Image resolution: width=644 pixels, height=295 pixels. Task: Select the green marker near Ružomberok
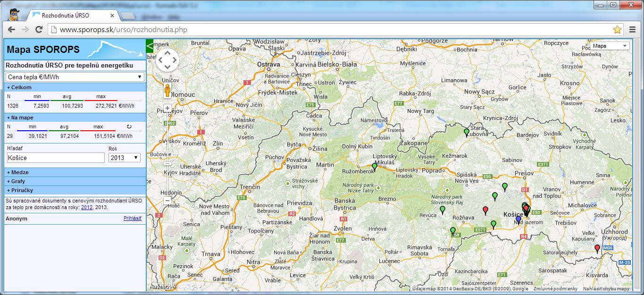(375, 167)
